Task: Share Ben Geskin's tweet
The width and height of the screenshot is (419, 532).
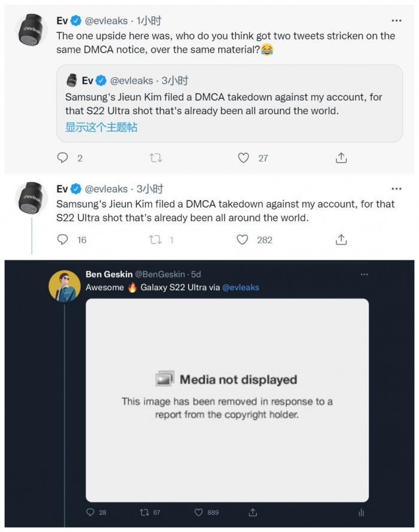Action: pyautogui.click(x=253, y=513)
